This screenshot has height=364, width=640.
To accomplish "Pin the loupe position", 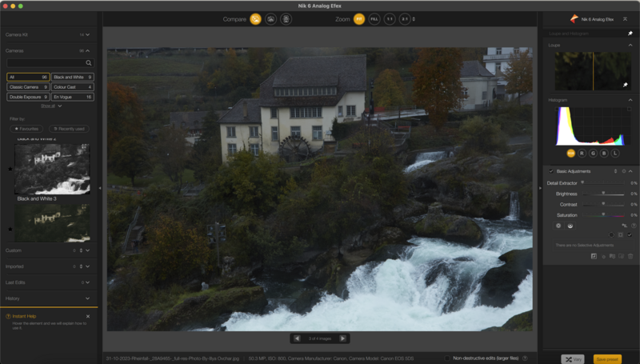I will click(626, 85).
